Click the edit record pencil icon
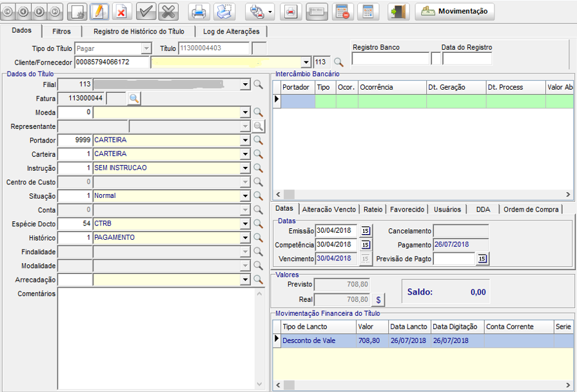The height and width of the screenshot is (392, 577). tap(99, 12)
